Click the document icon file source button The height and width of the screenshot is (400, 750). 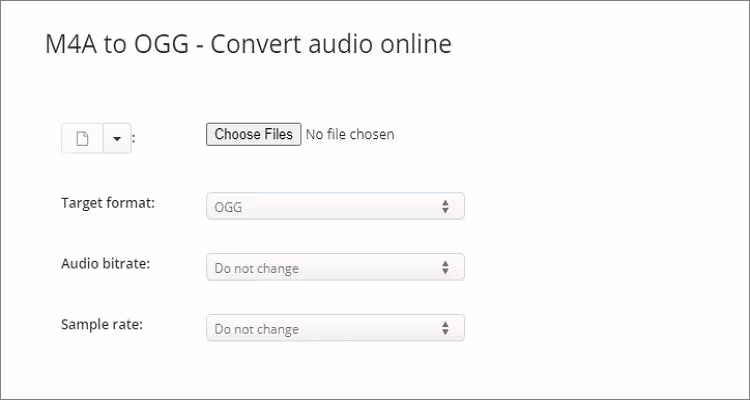point(82,139)
